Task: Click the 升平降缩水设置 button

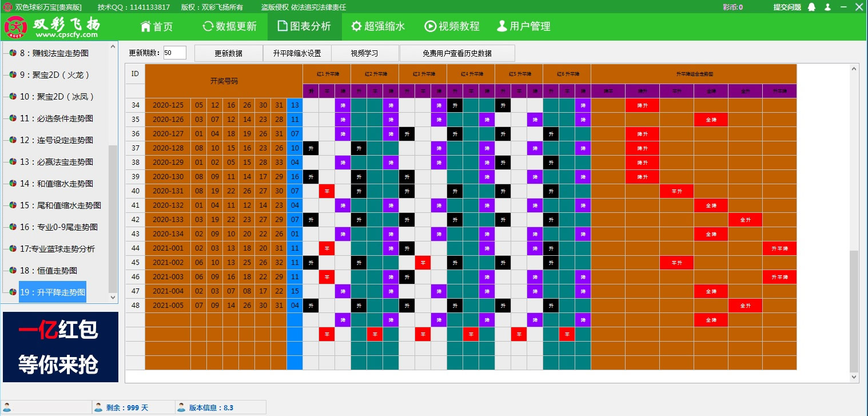Action: 297,53
